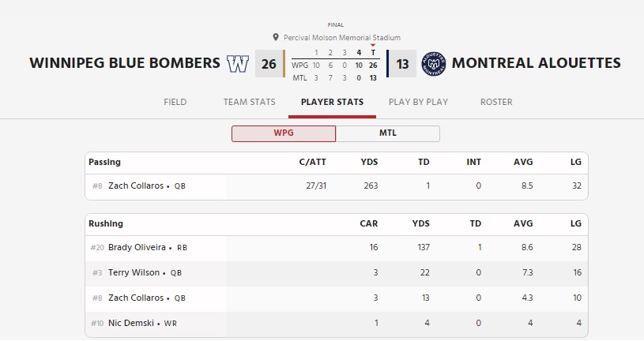Switch player stats to MTL
The image size is (644, 341).
[388, 133]
